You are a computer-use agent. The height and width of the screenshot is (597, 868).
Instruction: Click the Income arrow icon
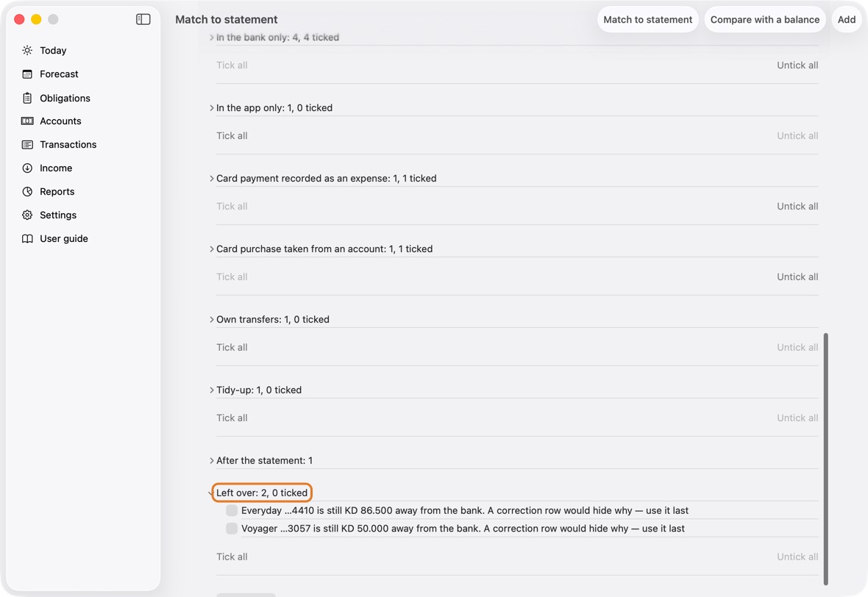pyautogui.click(x=27, y=168)
